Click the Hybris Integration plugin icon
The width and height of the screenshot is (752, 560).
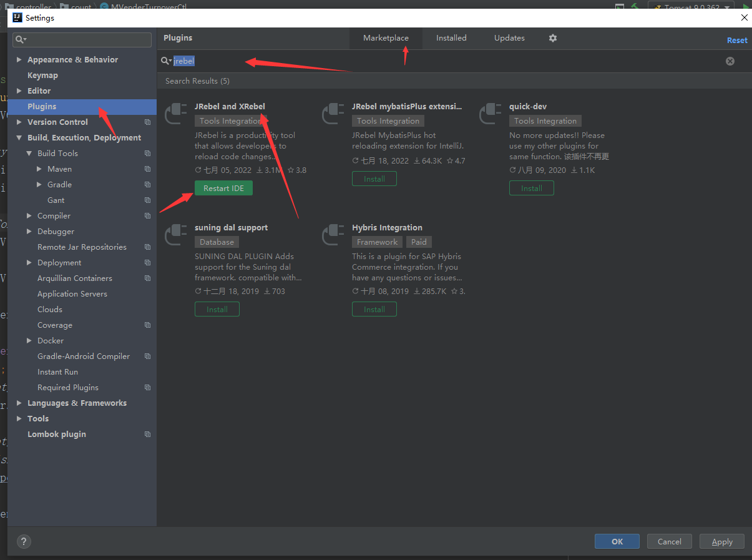(x=333, y=236)
